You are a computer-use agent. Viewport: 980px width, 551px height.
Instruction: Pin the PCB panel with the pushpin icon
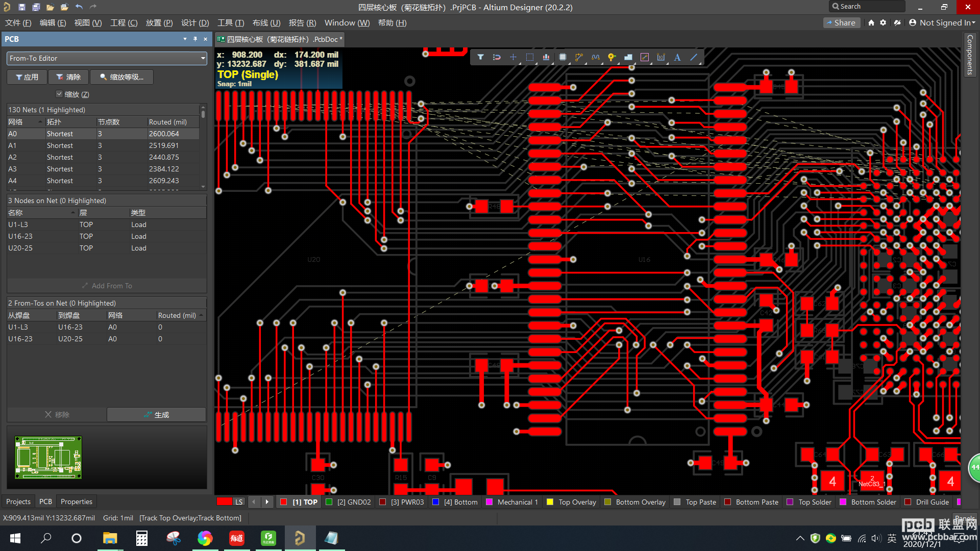click(195, 39)
